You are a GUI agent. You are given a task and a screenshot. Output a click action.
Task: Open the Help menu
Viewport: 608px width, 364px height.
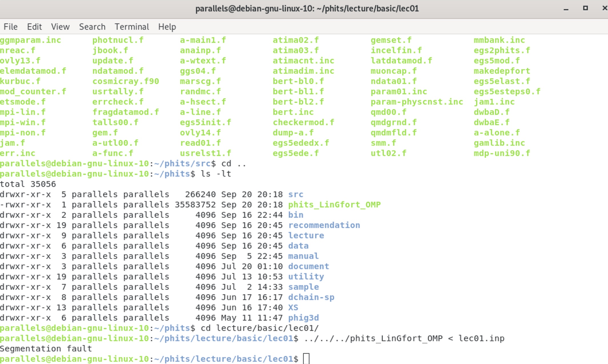point(167,27)
